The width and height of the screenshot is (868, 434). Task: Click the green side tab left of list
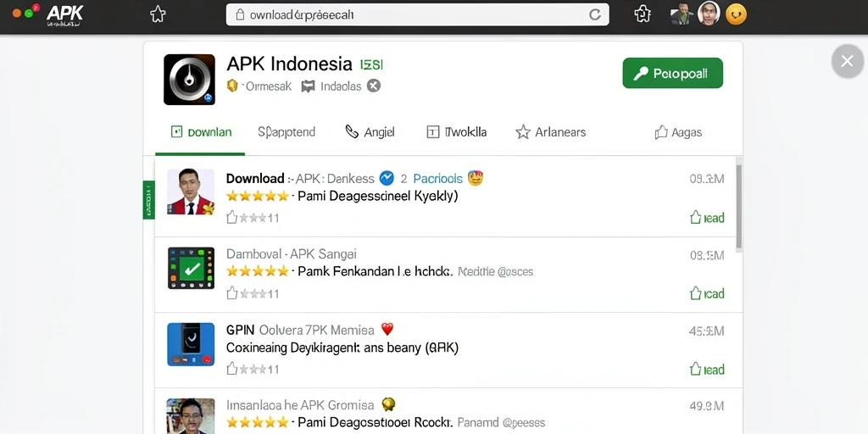[148, 200]
